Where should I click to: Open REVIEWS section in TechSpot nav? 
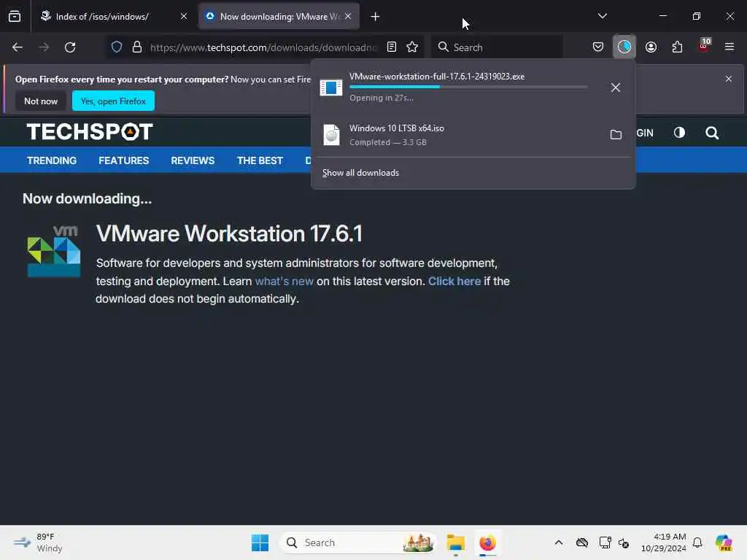[193, 161]
